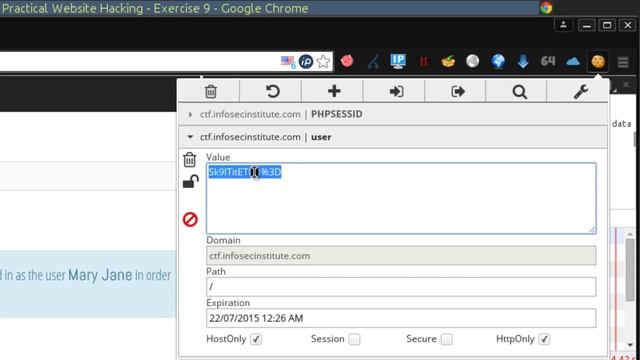Delete the user cookie trash icon
Image resolution: width=640 pixels, height=360 pixels.
(x=189, y=160)
